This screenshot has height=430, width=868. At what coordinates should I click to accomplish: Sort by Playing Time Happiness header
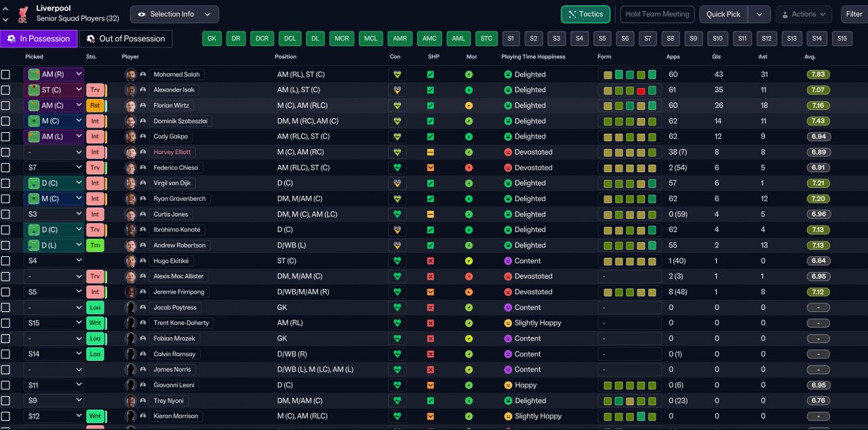click(533, 57)
